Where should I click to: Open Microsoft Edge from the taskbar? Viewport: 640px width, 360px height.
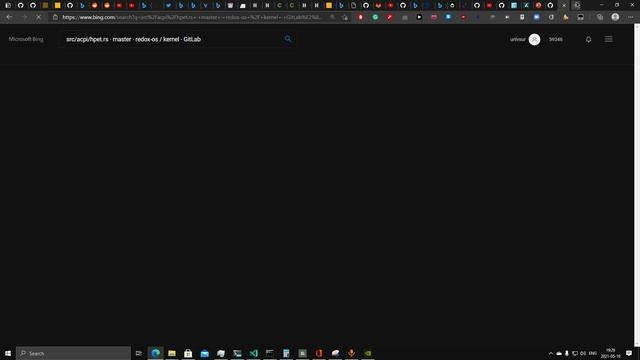(156, 353)
